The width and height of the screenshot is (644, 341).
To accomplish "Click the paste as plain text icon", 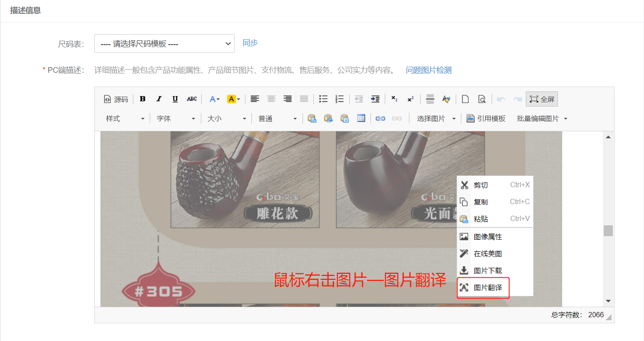I will coord(328,118).
